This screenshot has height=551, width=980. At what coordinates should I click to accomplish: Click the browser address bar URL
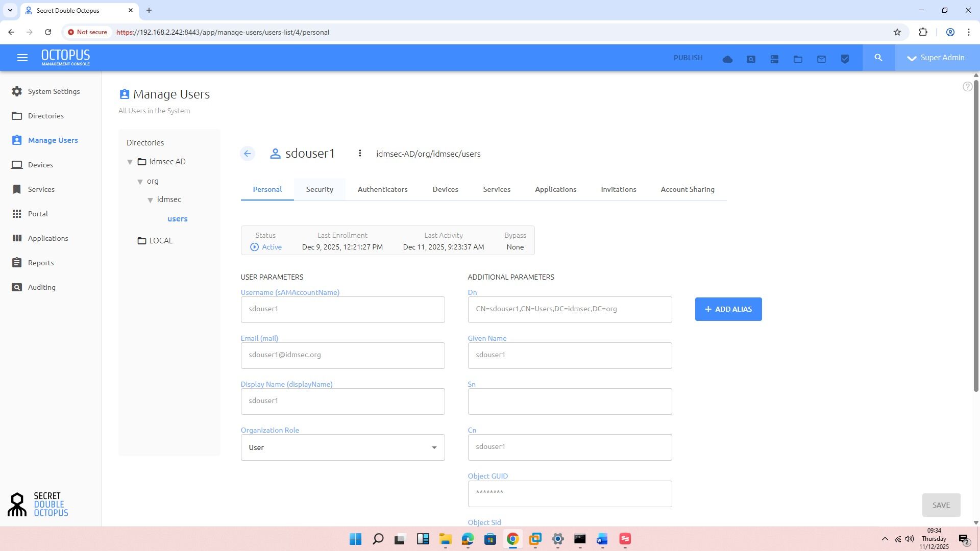(223, 32)
